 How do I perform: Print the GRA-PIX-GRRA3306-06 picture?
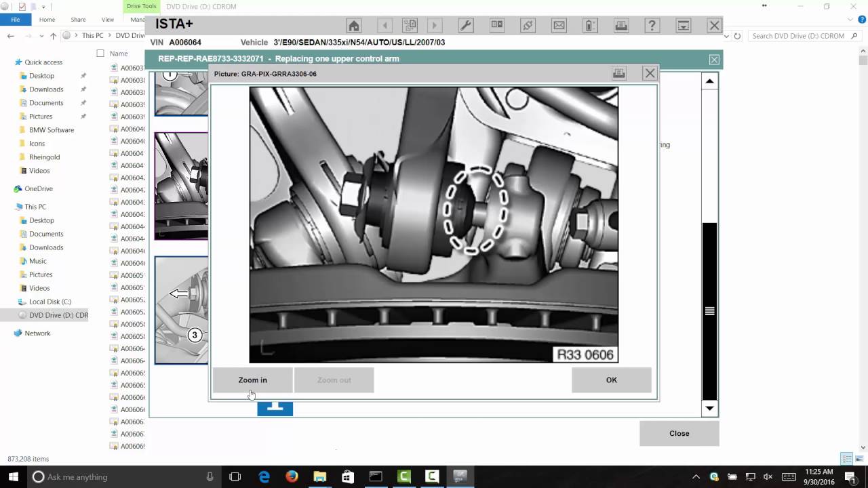pyautogui.click(x=618, y=73)
